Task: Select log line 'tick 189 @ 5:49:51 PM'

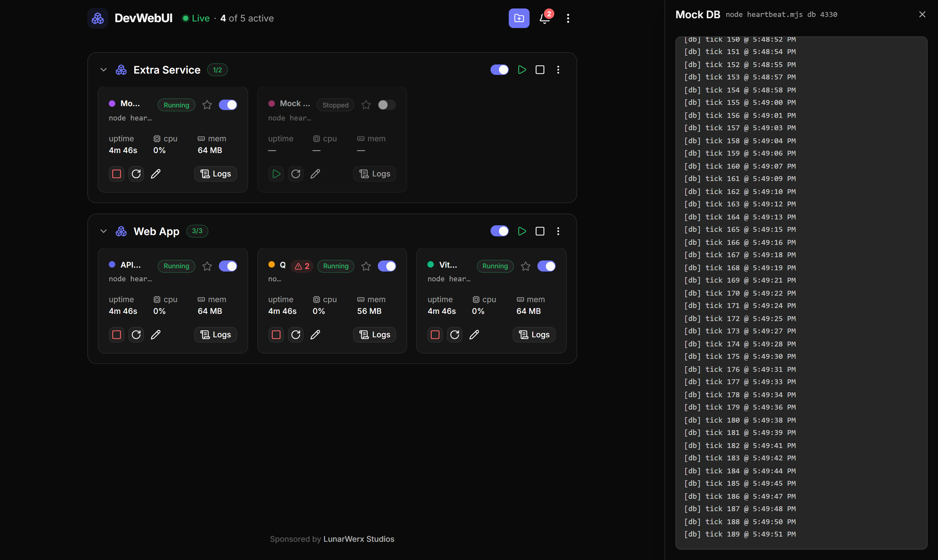Action: [740, 534]
